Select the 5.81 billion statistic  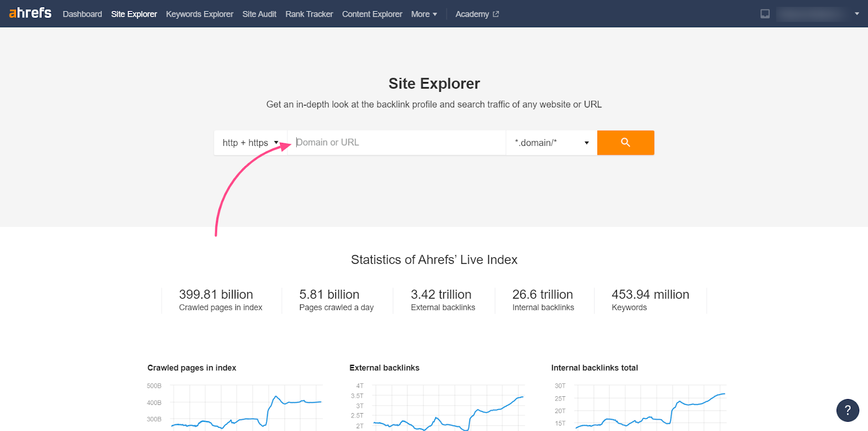coord(329,295)
